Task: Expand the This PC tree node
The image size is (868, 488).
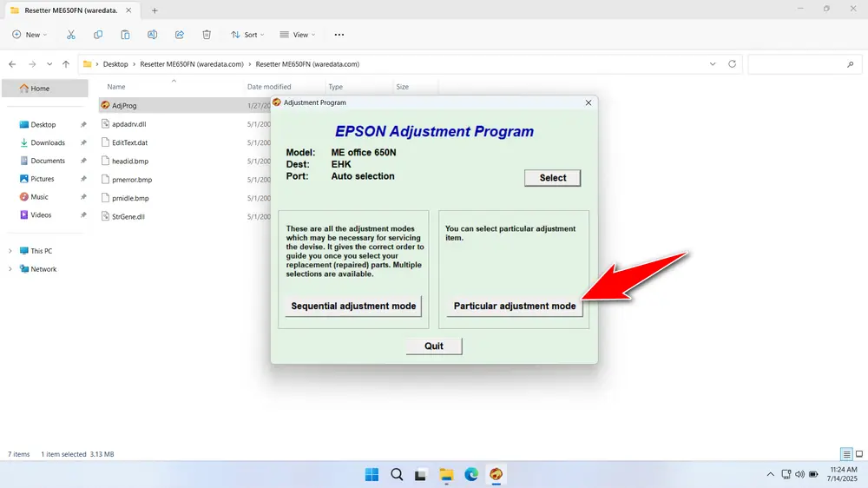Action: click(x=10, y=251)
